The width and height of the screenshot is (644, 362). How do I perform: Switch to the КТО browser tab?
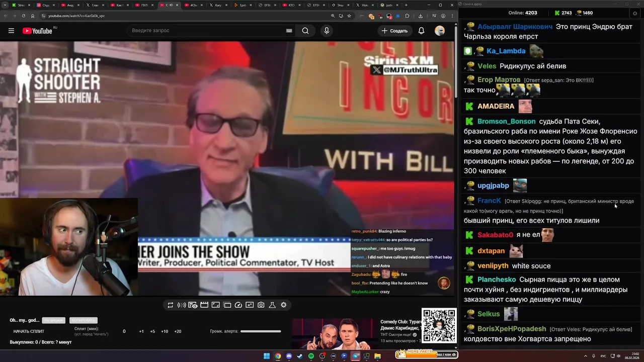tap(292, 5)
